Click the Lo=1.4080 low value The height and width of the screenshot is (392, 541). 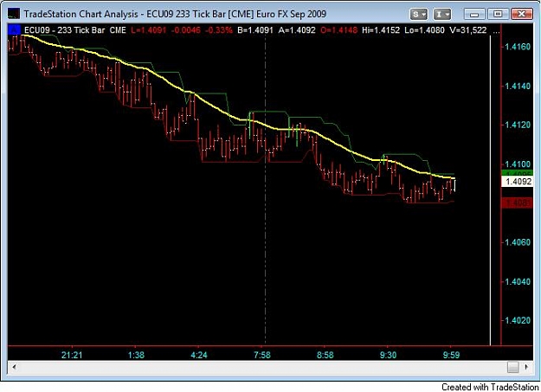[424, 30]
